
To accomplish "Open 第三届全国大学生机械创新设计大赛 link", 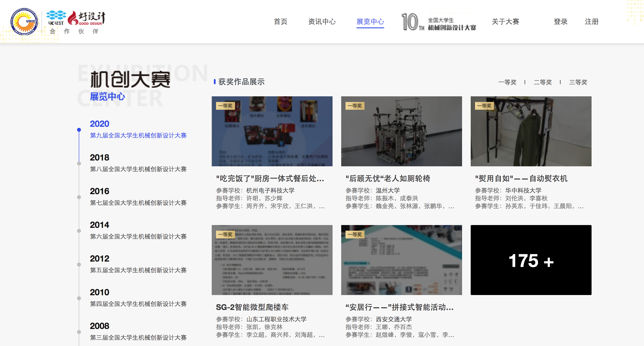I will [138, 338].
